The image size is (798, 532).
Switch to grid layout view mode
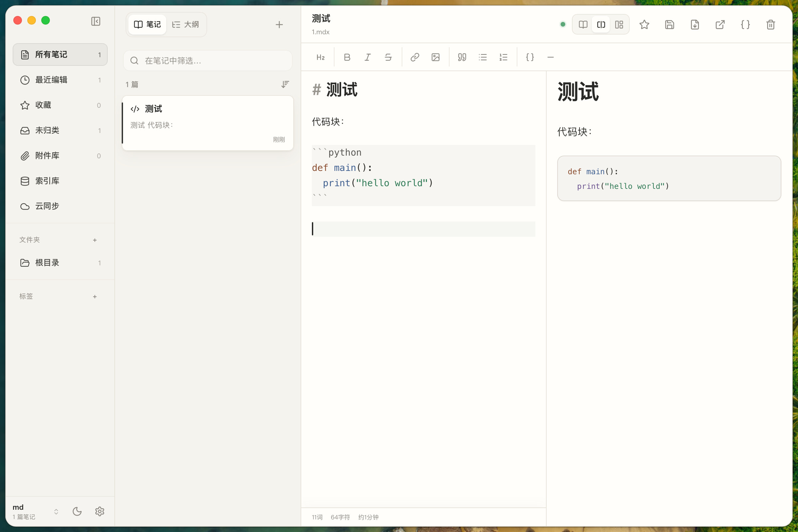click(x=619, y=25)
